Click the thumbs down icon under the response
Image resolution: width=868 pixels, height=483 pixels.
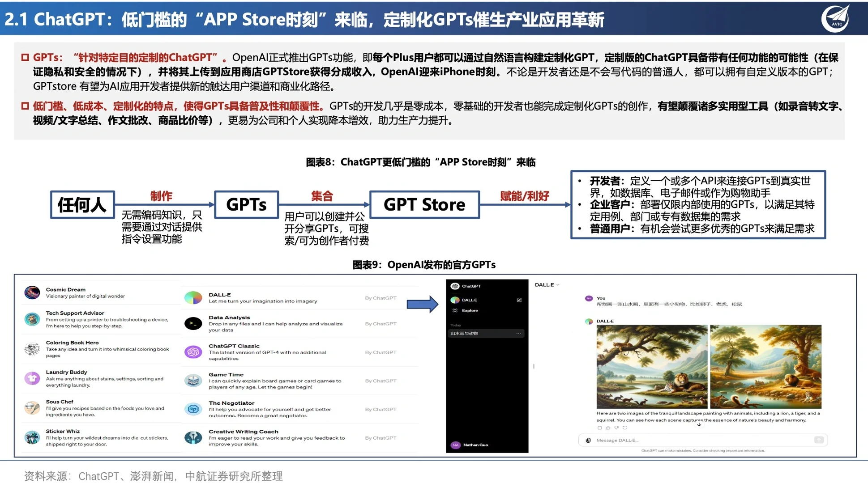616,428
